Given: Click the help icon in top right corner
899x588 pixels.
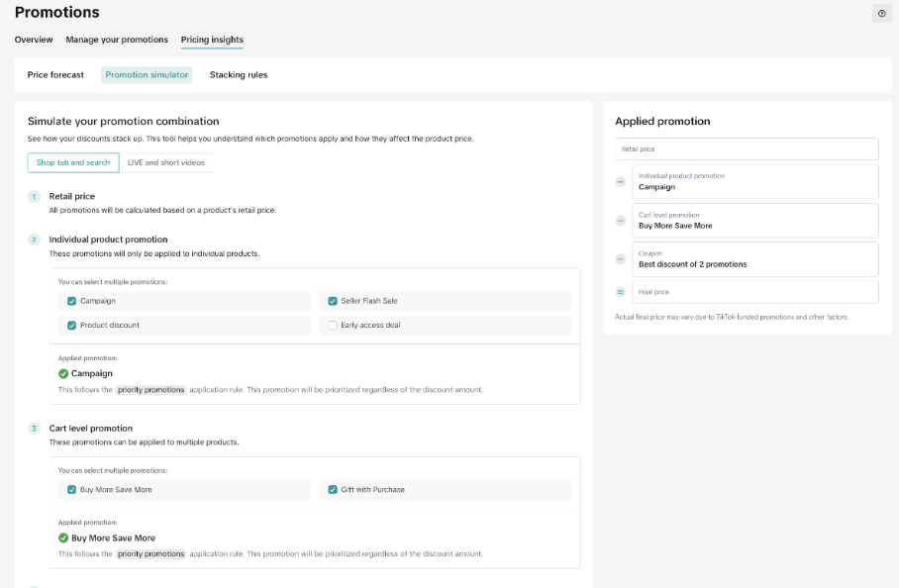Looking at the screenshot, I should (x=881, y=13).
